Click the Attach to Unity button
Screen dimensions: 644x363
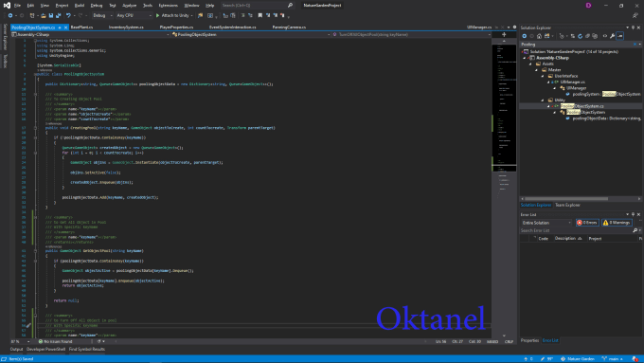tap(174, 15)
